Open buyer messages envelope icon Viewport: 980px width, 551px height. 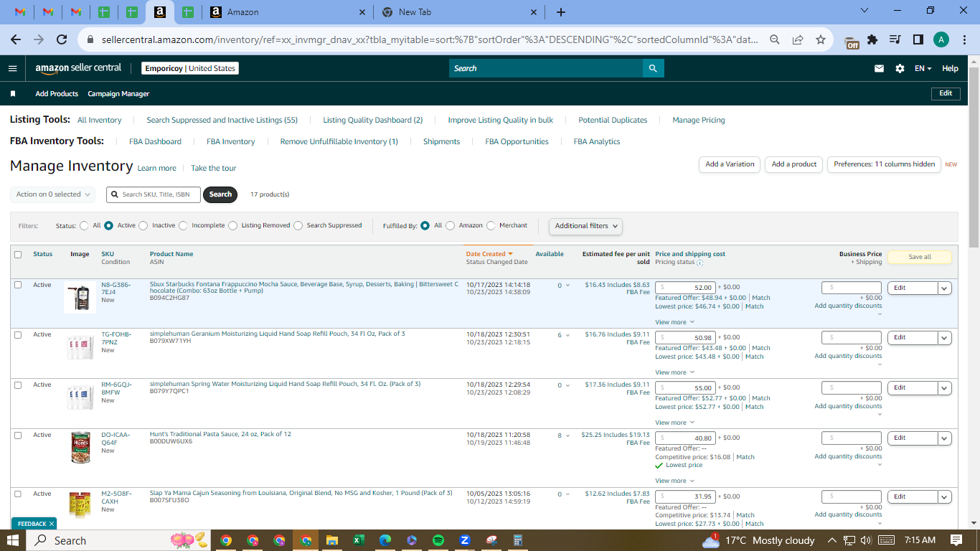point(879,68)
